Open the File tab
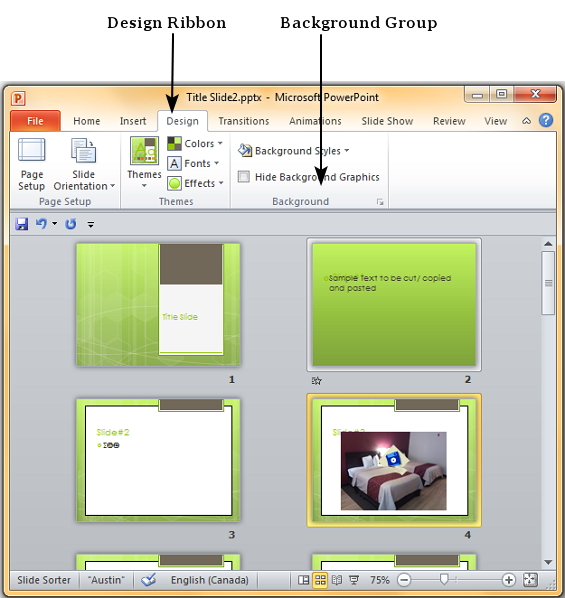Image resolution: width=565 pixels, height=598 pixels. tap(35, 121)
